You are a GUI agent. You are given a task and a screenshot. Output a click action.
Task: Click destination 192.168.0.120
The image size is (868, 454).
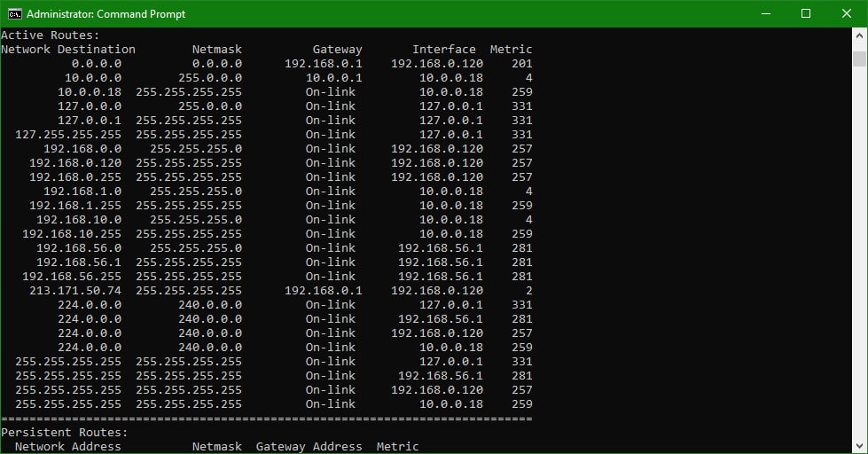click(x=75, y=163)
